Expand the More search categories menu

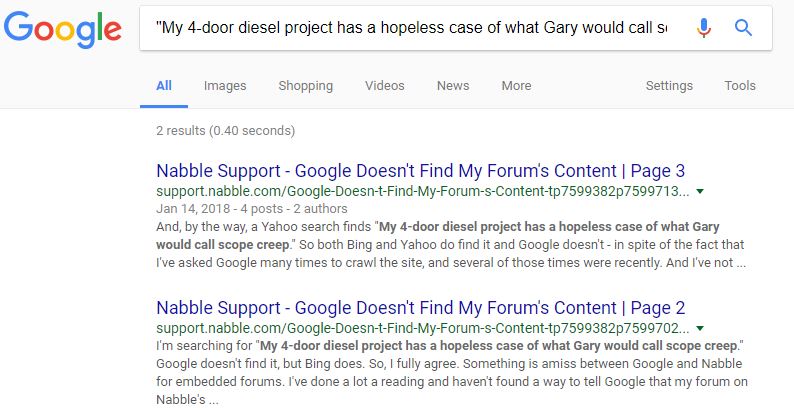click(x=516, y=86)
